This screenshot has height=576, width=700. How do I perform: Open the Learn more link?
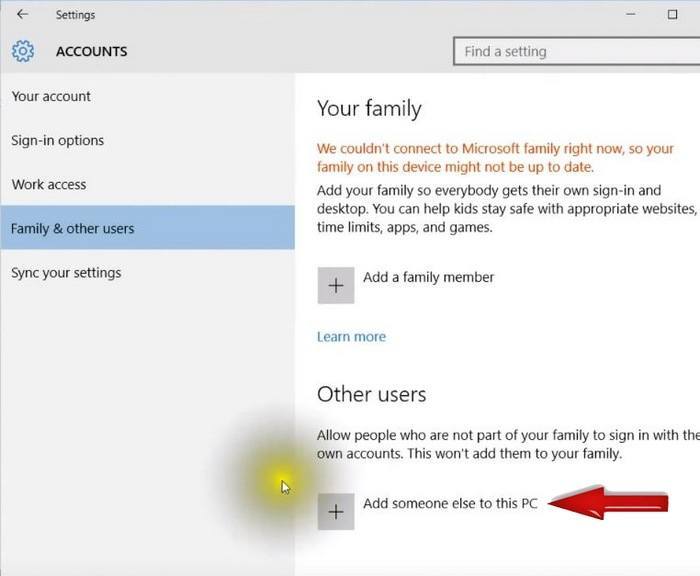[x=351, y=337]
